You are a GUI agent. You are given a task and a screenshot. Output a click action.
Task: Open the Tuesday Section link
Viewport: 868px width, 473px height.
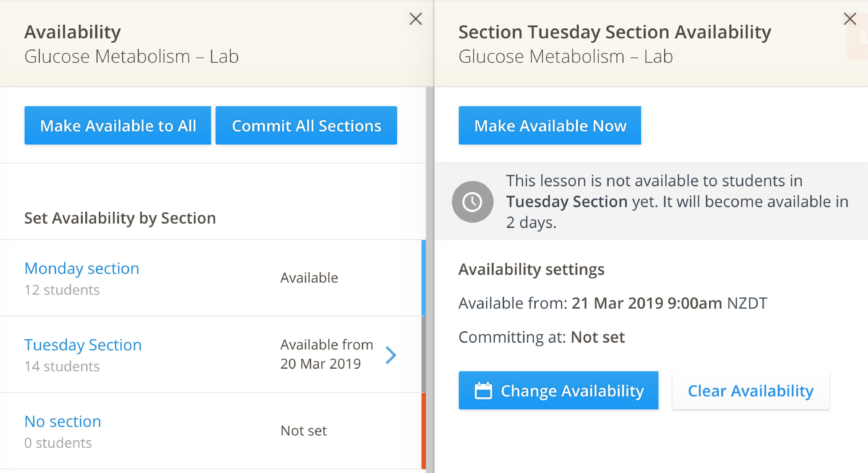point(83,345)
